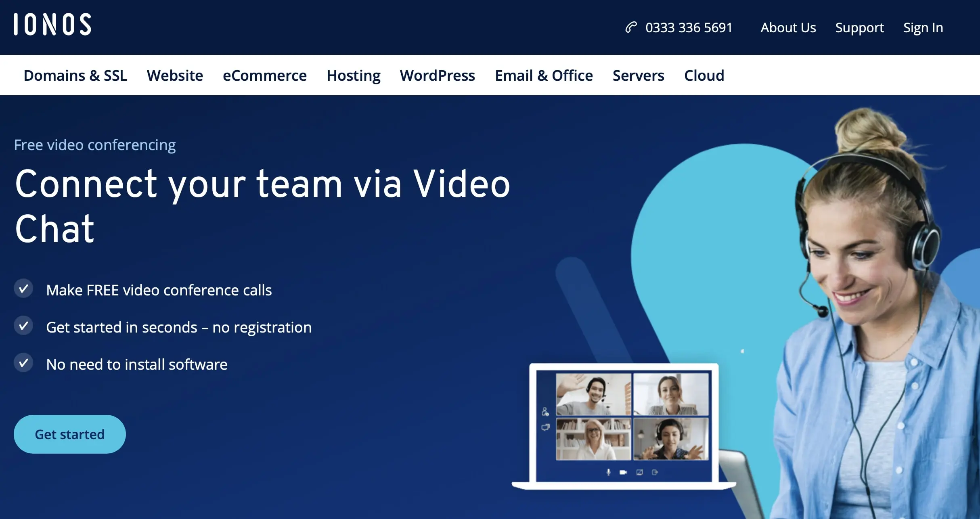980x519 pixels.
Task: Open the chat bubble panel in the call
Action: (546, 427)
